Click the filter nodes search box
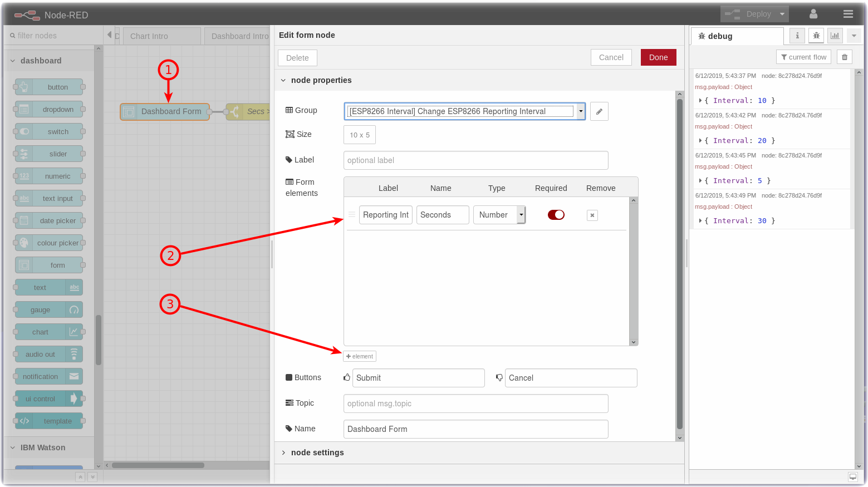 coord(53,36)
